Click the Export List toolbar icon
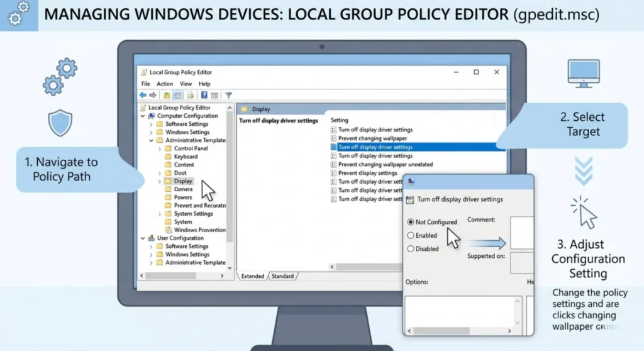644x351 pixels. (x=191, y=96)
